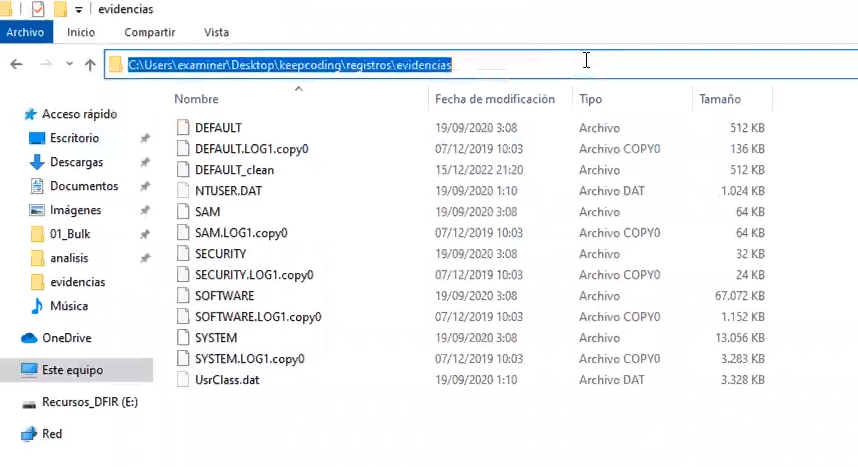Image resolution: width=858 pixels, height=467 pixels.
Task: Click the NTUSER.DAT file icon
Action: [183, 191]
